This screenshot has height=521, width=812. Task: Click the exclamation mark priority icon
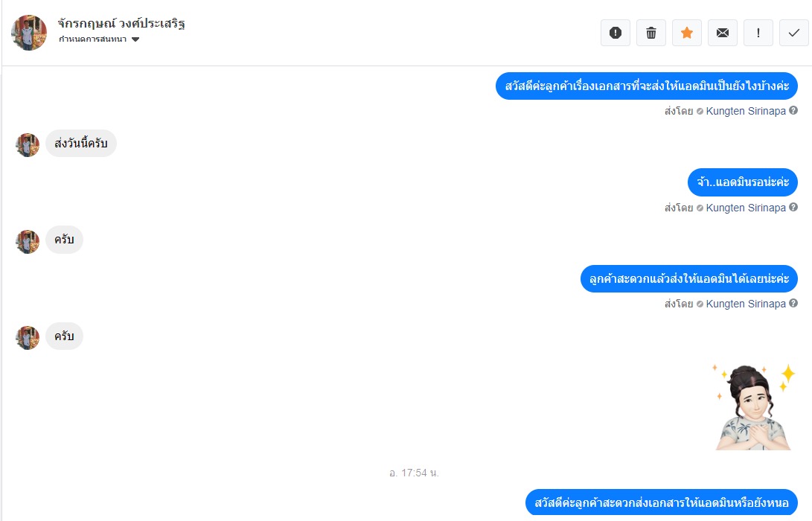tap(758, 33)
